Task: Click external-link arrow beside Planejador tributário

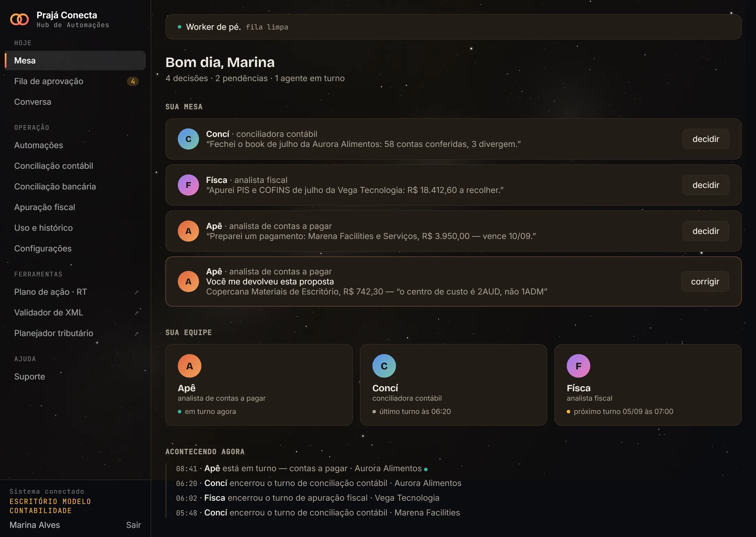Action: coord(136,333)
